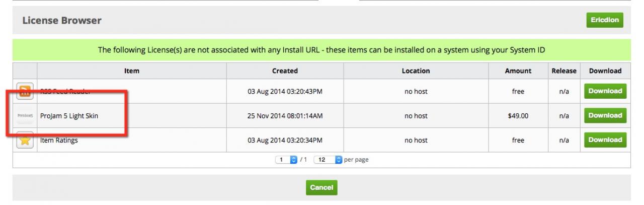The image size is (644, 205).
Task: Click 'no host' in Item Ratings row
Action: click(x=416, y=140)
